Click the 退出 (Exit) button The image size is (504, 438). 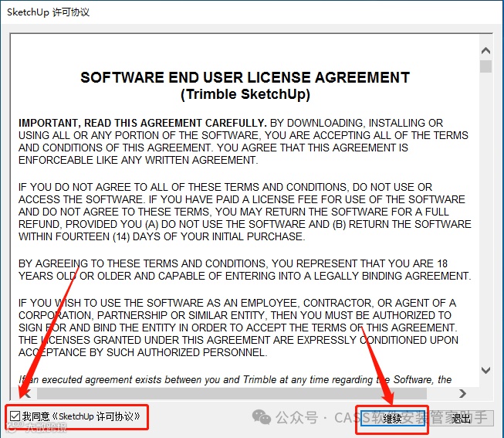(462, 419)
